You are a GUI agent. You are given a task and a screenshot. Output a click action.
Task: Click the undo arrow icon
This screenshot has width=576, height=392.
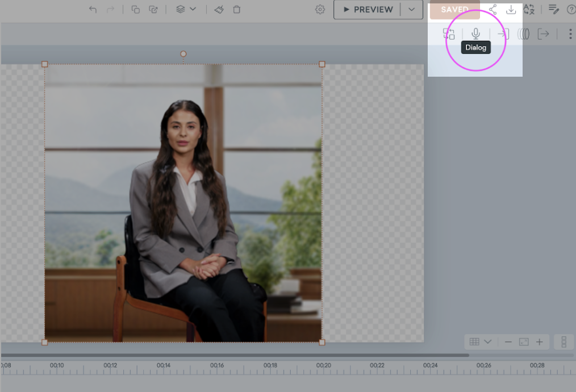click(93, 10)
